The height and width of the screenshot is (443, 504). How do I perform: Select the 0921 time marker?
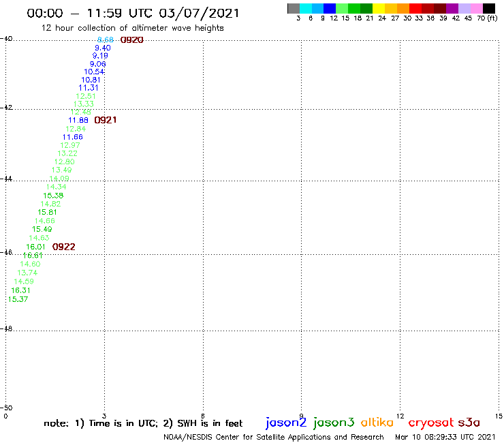coord(106,120)
